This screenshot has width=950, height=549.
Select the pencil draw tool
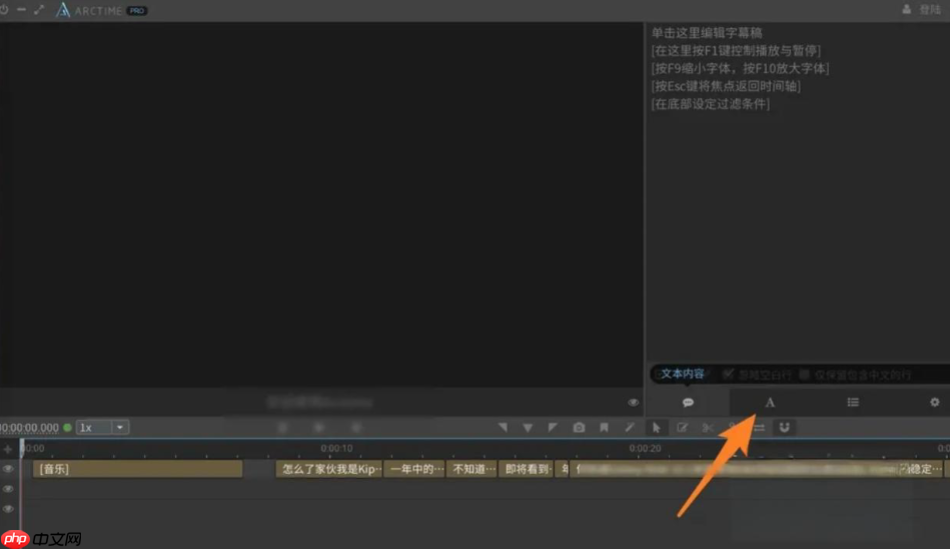click(629, 427)
